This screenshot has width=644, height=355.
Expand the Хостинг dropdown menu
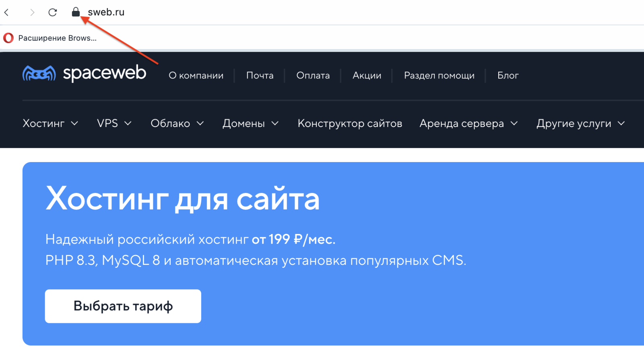point(50,123)
